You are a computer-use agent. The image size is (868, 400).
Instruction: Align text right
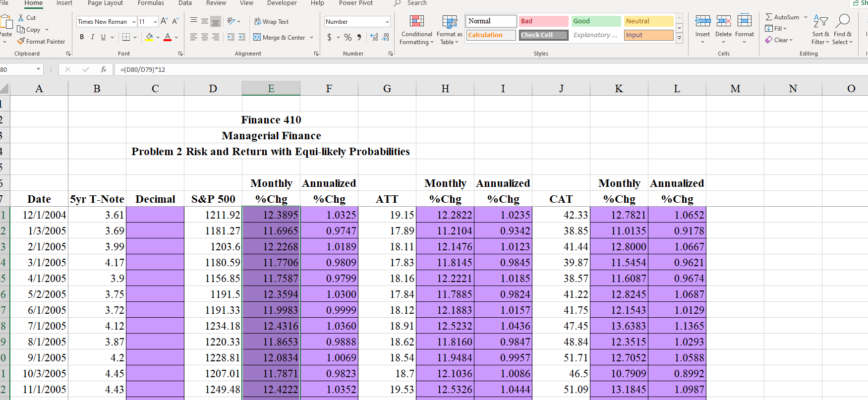[x=216, y=37]
